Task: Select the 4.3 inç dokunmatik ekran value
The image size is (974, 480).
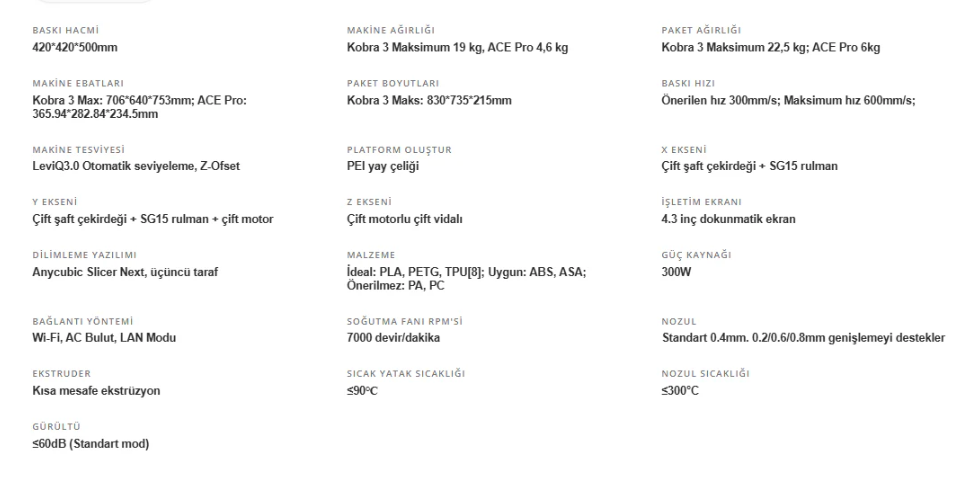Action: coord(728,219)
